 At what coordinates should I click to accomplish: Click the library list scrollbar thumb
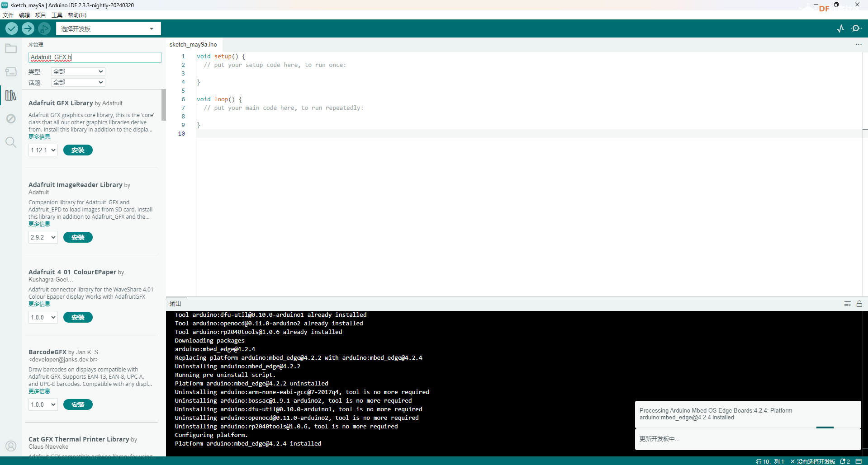164,105
